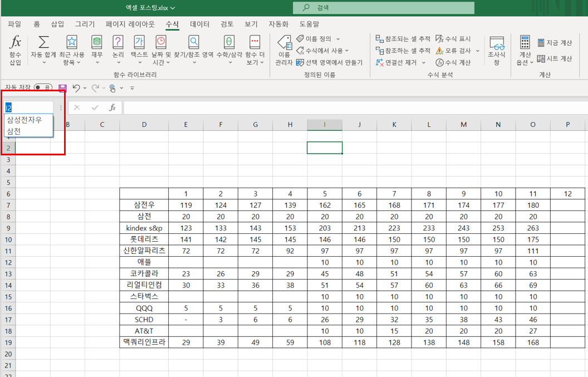Open Customize Quick Access Toolbar dropdown
The image size is (588, 377).
coord(132,88)
